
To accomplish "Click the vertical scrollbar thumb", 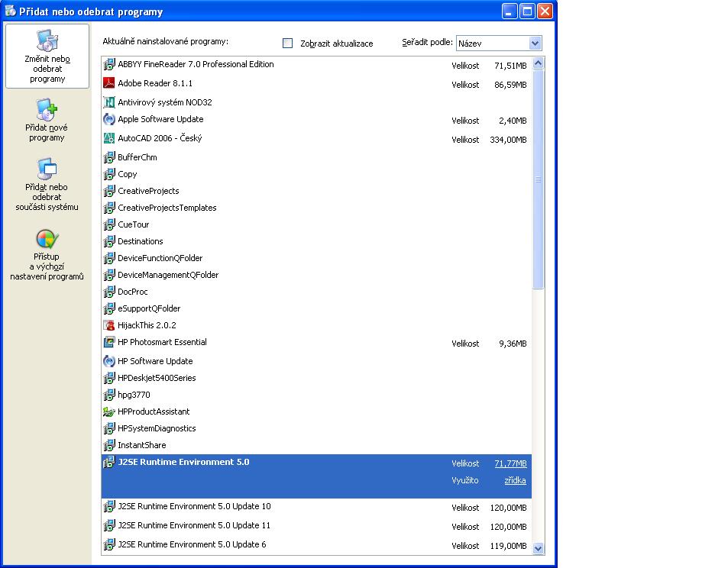I will pos(538,179).
